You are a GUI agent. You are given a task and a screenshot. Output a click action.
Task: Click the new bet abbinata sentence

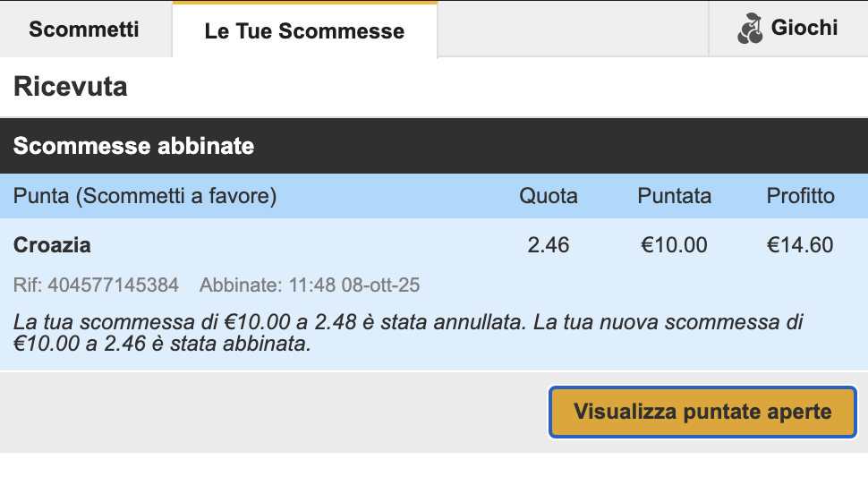(x=161, y=344)
